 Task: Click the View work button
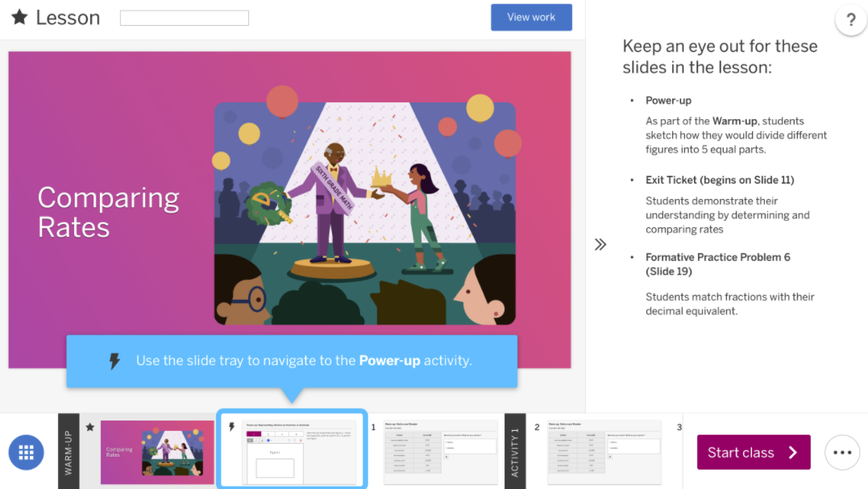coord(531,17)
